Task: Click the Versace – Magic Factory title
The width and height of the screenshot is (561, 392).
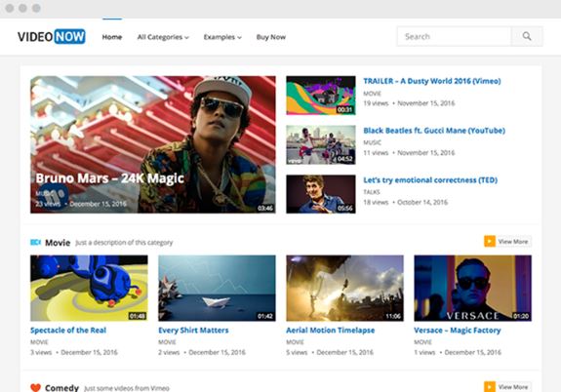Action: 458,331
